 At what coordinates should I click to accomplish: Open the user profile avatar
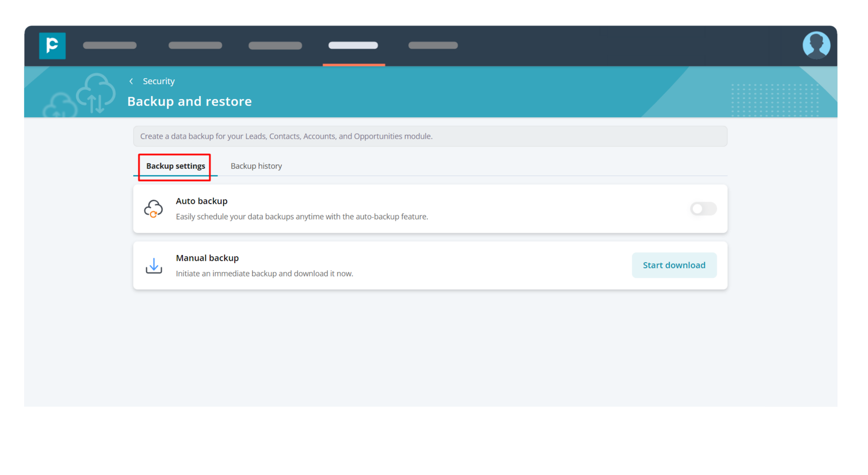point(816,45)
